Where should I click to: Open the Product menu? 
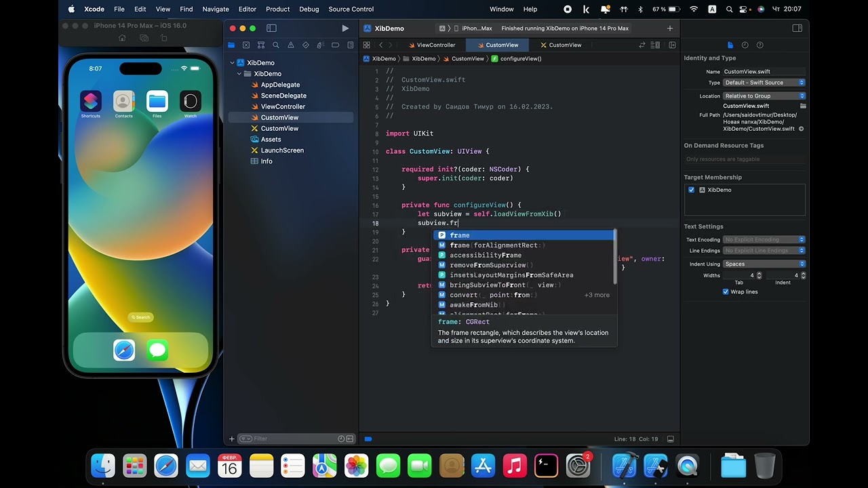(278, 9)
